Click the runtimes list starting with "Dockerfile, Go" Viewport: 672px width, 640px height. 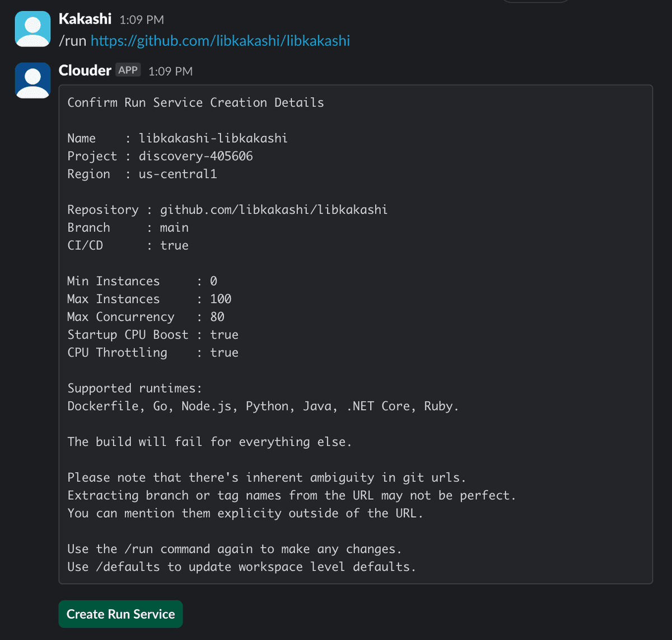coord(263,406)
